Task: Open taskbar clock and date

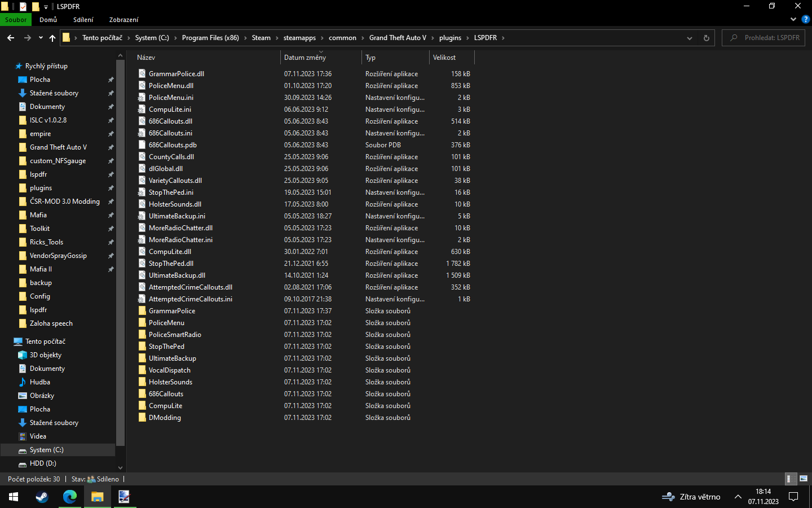Action: pos(764,497)
